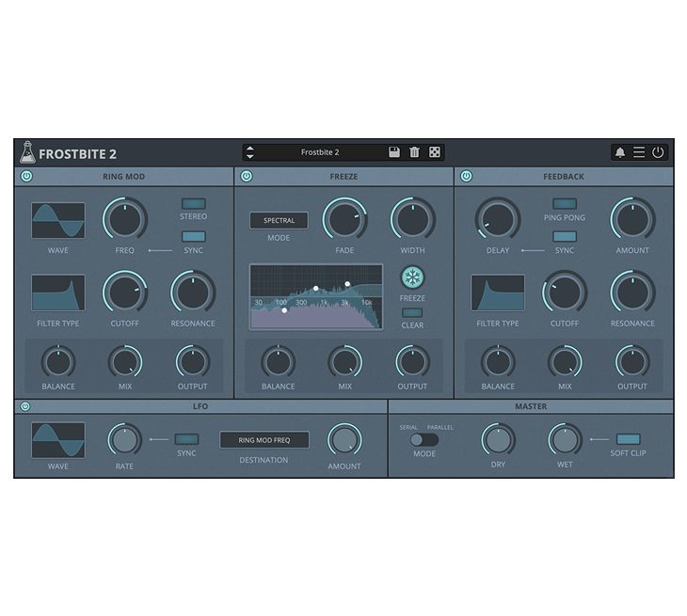This screenshot has width=687, height=616.
Task: Click the SERIAL mode label
Action: (408, 427)
